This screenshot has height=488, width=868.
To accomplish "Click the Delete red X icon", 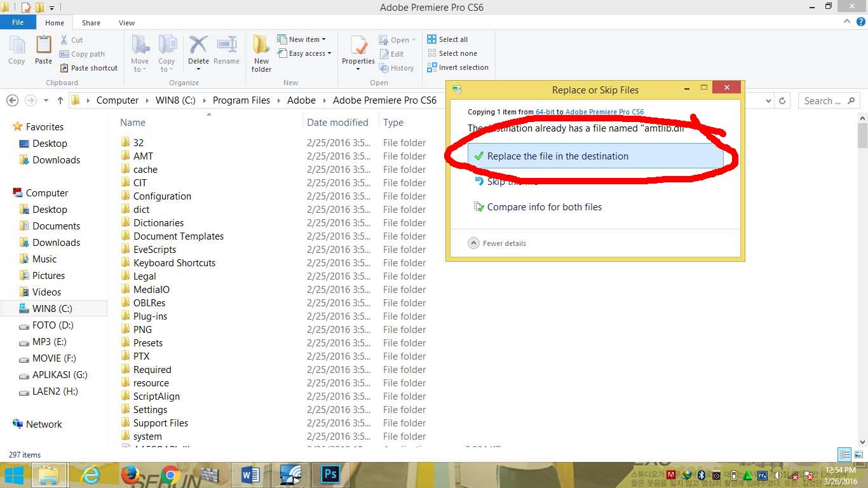I will [198, 46].
